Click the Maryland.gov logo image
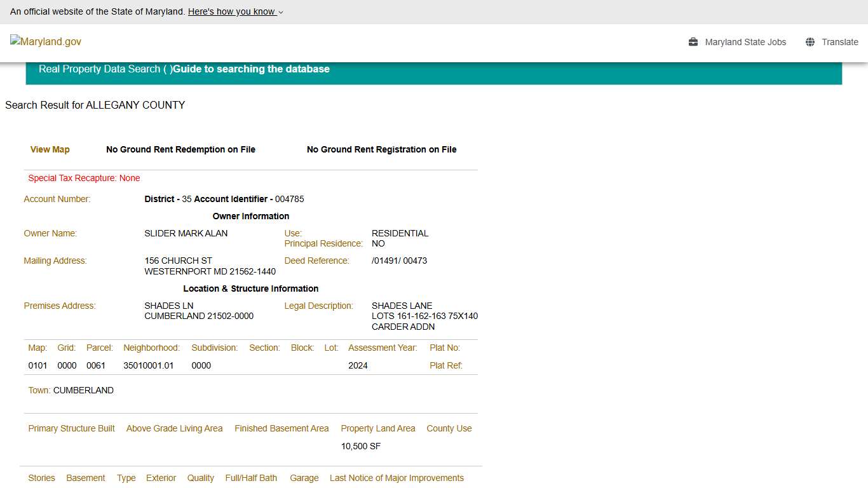The height and width of the screenshot is (488, 868). (46, 41)
